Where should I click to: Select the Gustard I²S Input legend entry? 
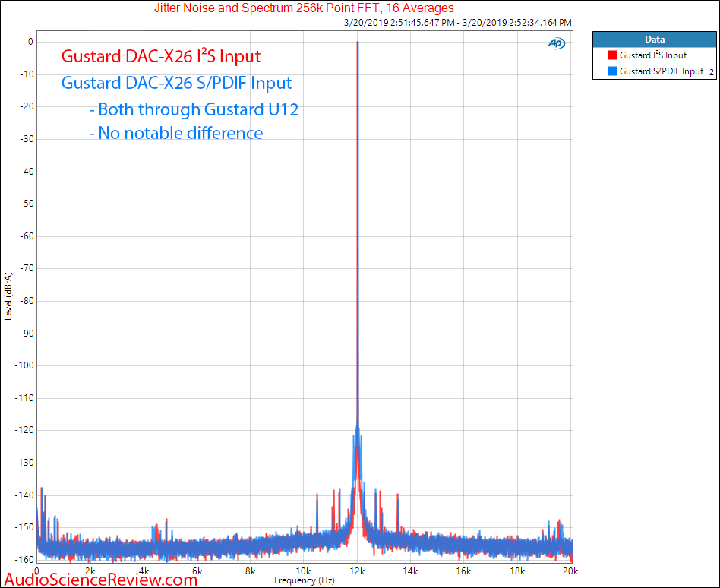coord(653,55)
